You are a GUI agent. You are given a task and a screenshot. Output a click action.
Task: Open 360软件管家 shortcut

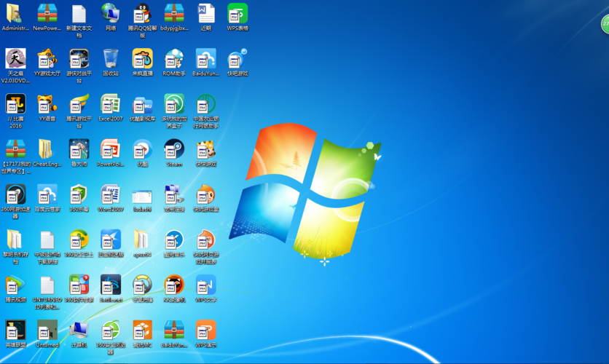click(79, 285)
